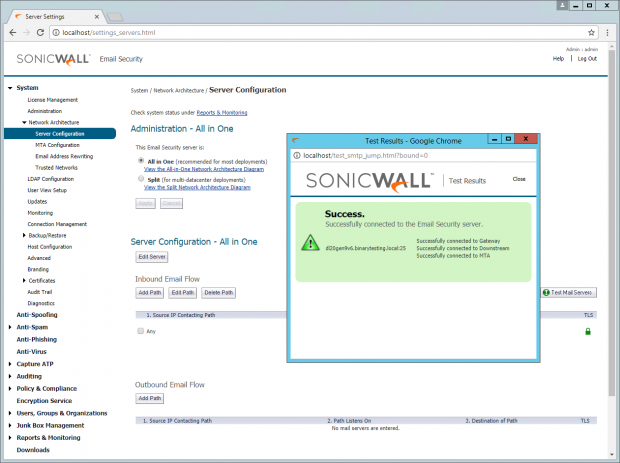Image resolution: width=620 pixels, height=463 pixels.
Task: Expand the Reports & Monitoring sidebar section
Action: pyautogui.click(x=10, y=438)
